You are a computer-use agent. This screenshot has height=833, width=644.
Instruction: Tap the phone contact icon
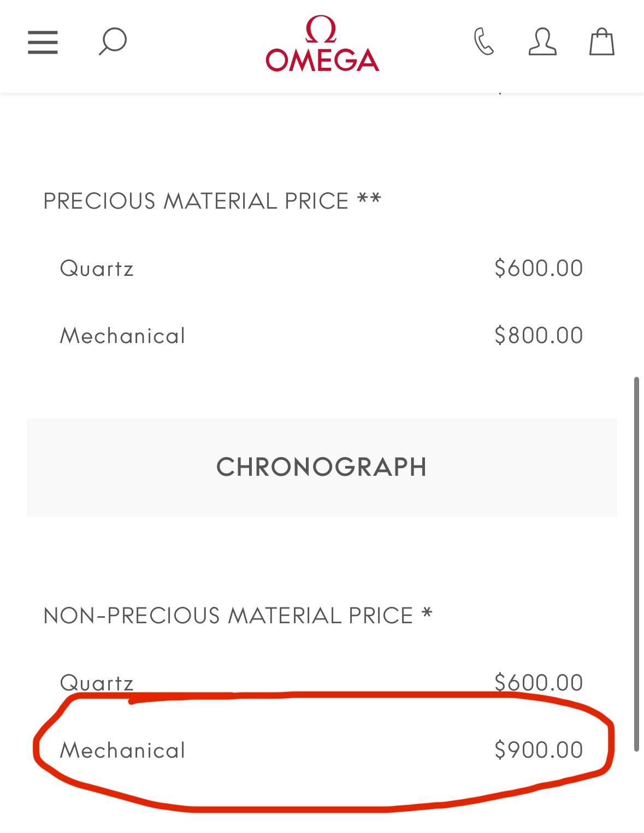pyautogui.click(x=484, y=42)
